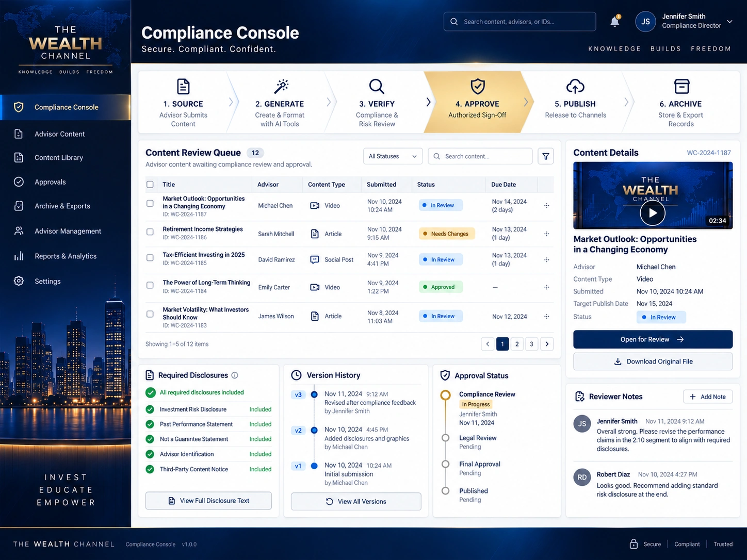Check the Retirement Income Strategies checkbox

click(150, 232)
